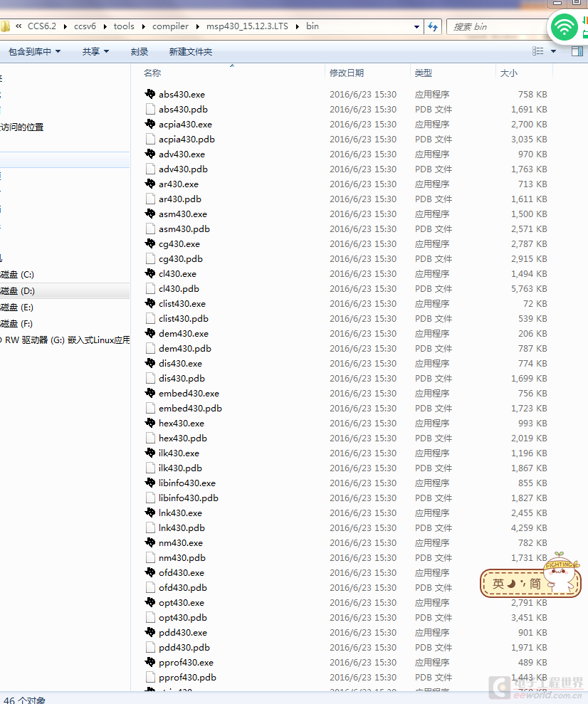Select the ilk430.exe file icon

coord(150,453)
